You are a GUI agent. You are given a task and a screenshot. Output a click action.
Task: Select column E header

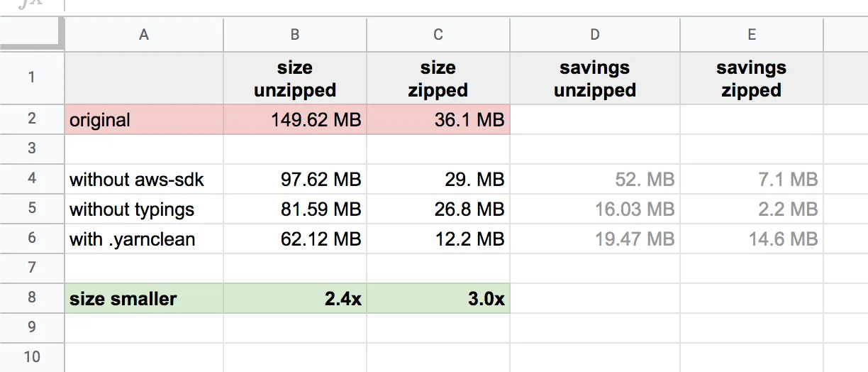pyautogui.click(x=752, y=34)
